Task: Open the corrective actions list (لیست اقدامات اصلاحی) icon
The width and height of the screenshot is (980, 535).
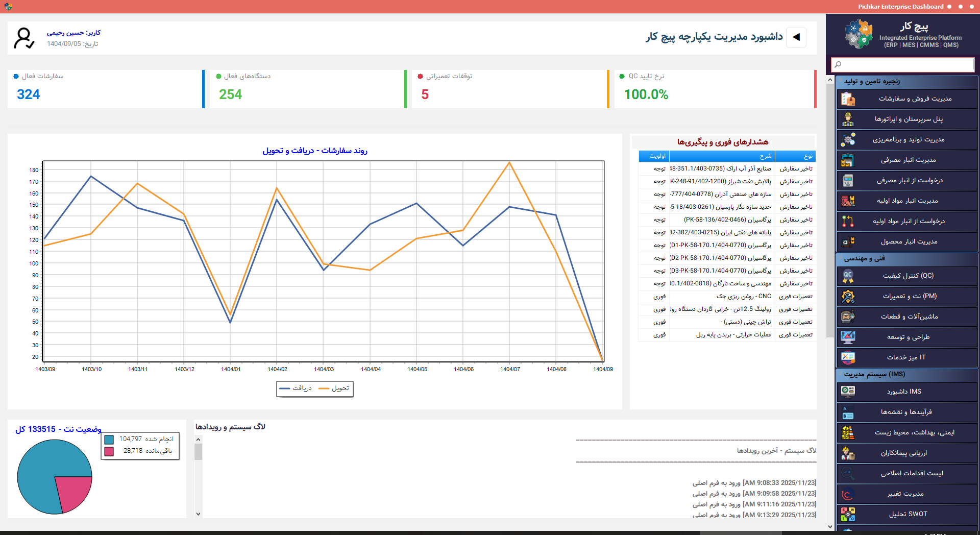Action: click(x=848, y=473)
